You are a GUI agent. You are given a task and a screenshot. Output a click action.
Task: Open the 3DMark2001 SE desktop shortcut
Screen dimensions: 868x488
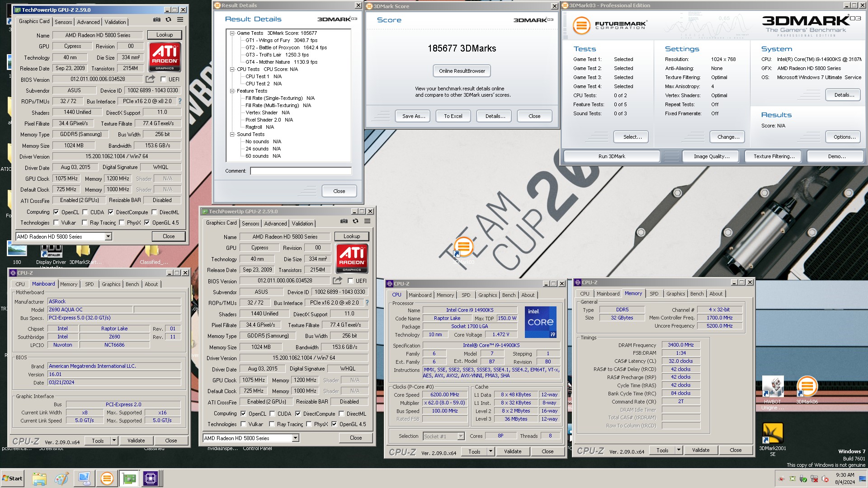pos(773,440)
